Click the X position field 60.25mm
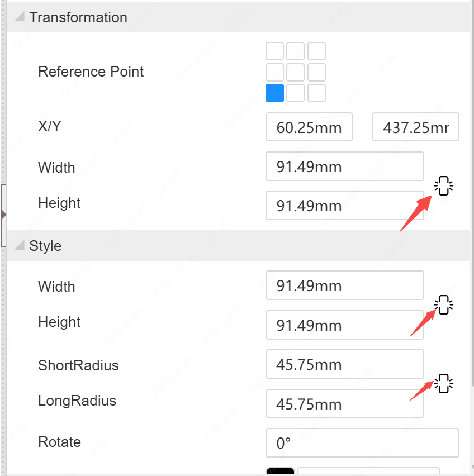 (x=309, y=127)
